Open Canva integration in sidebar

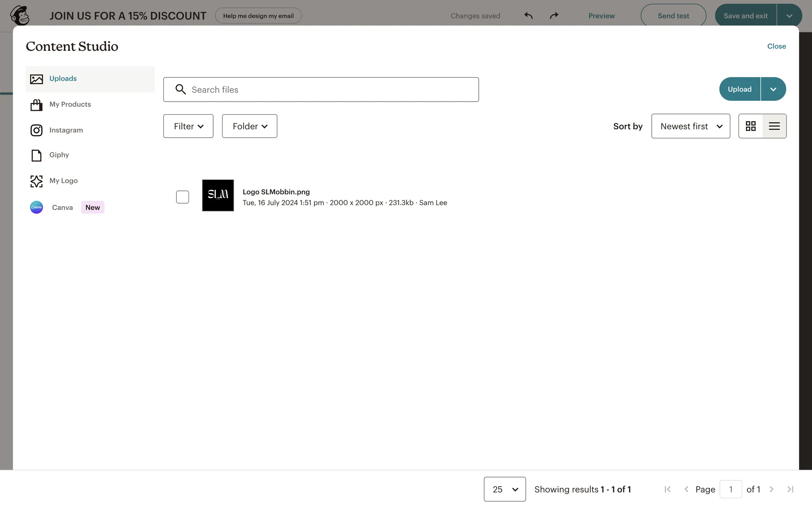(62, 207)
